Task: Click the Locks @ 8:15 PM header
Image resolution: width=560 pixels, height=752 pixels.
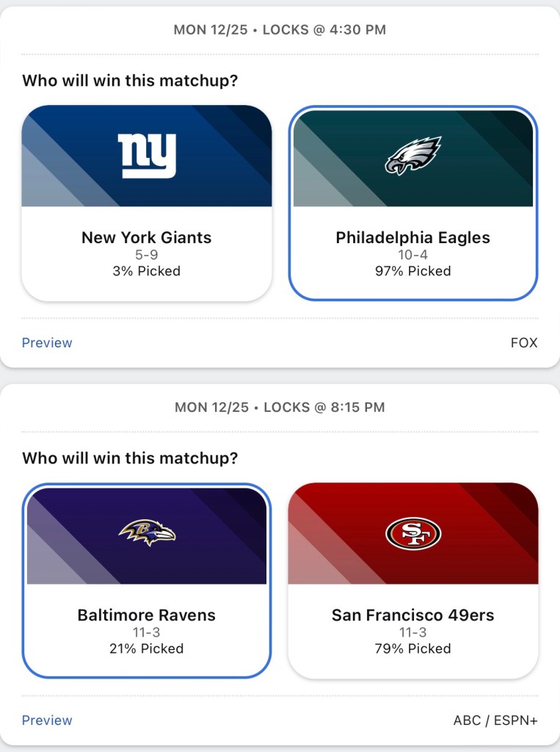Action: pos(280,408)
